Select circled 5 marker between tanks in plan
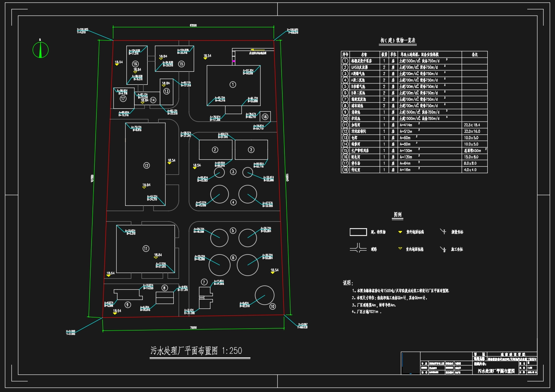 click(233, 231)
